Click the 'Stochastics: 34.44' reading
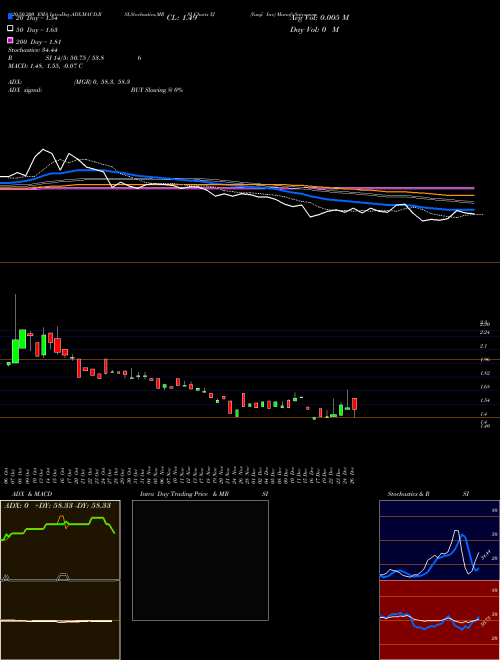The image size is (500, 660). [x=33, y=50]
